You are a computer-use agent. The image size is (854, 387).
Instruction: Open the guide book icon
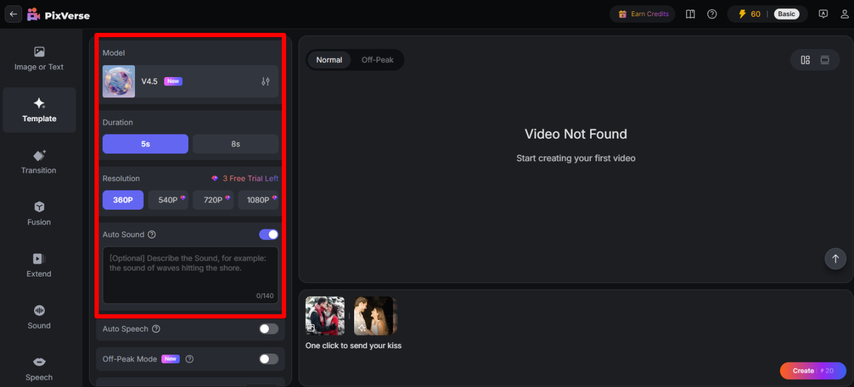coord(690,14)
